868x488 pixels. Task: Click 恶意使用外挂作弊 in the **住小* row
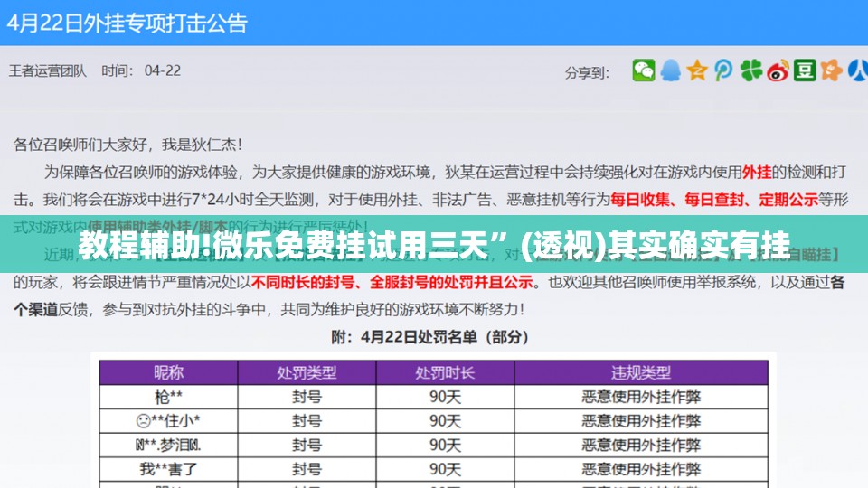tap(641, 421)
